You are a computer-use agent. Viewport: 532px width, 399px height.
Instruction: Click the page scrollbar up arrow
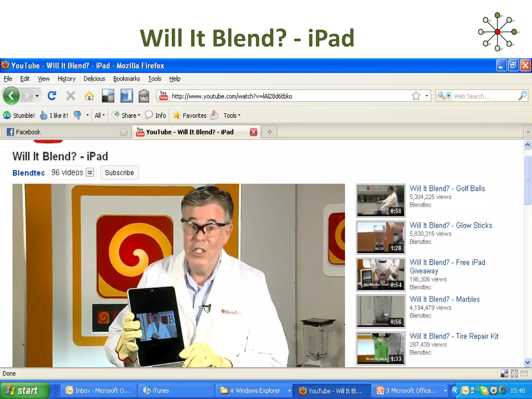click(x=528, y=145)
